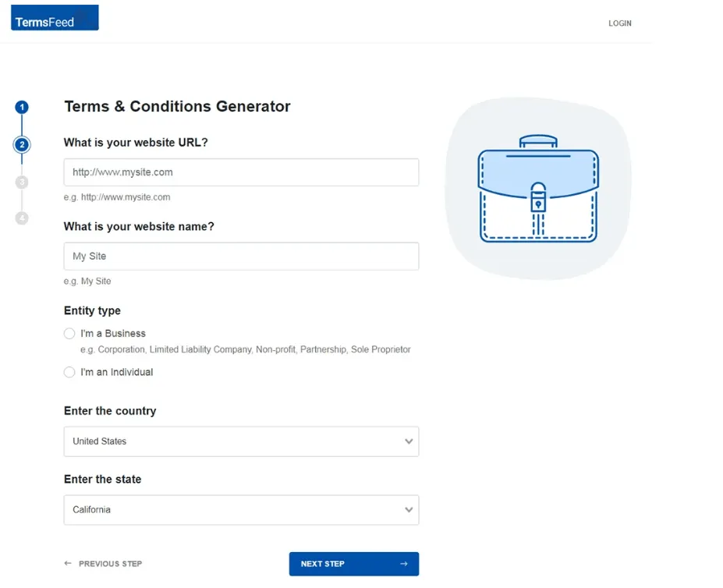
Task: Go to step 1 circle indicator
Action: 22,107
